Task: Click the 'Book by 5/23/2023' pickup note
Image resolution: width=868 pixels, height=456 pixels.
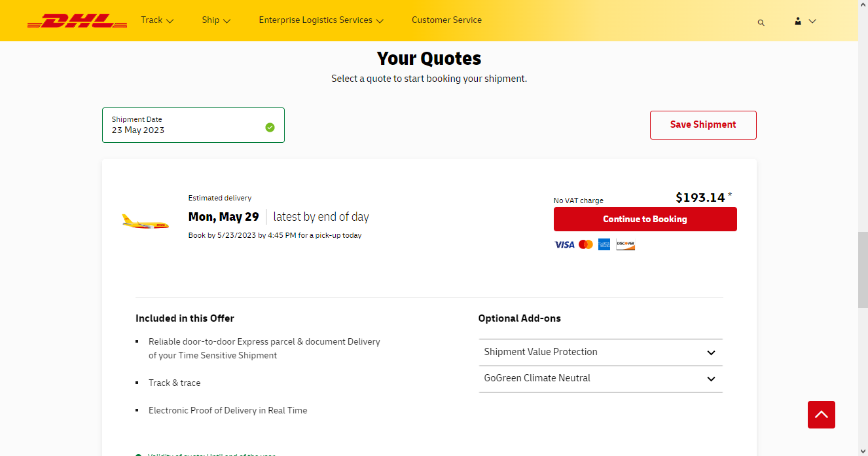Action: tap(275, 235)
